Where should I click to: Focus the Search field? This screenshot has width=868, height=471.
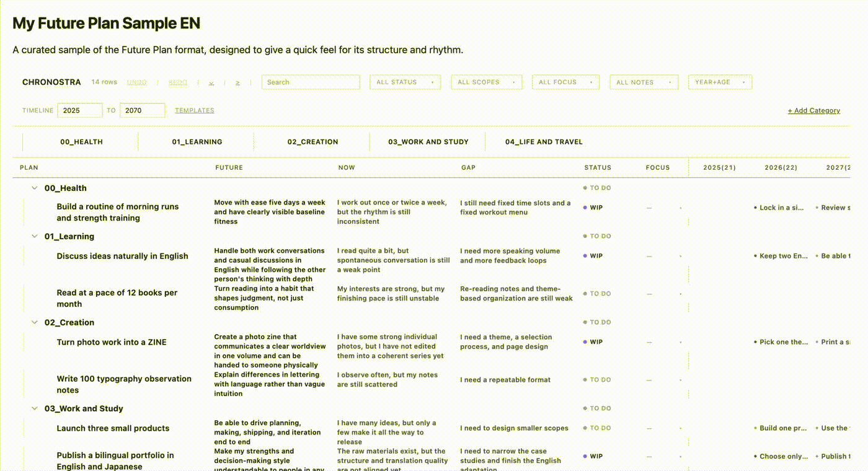(x=311, y=82)
